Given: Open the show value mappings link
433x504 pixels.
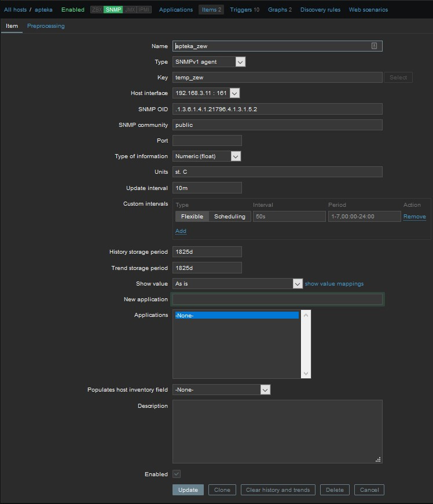Looking at the screenshot, I should pyautogui.click(x=334, y=284).
